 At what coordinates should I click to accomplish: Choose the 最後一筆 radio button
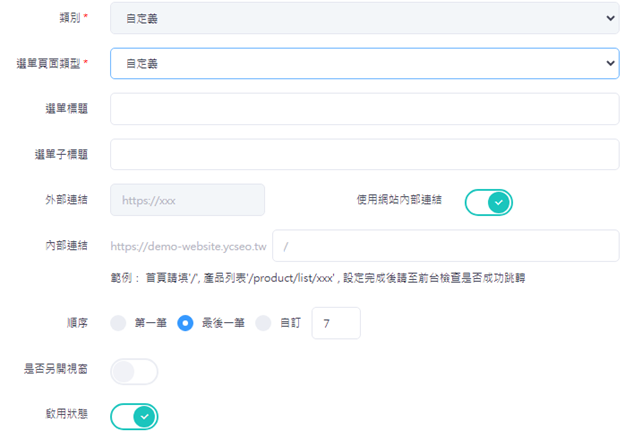185,323
